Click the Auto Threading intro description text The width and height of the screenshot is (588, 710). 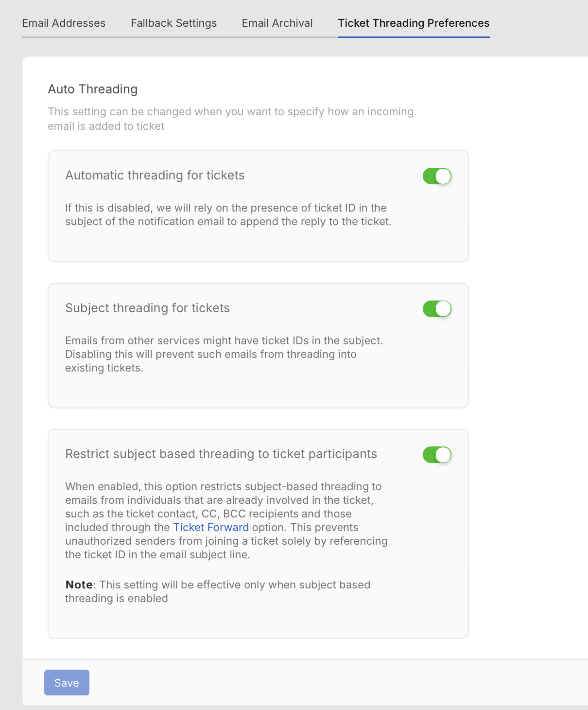click(x=230, y=119)
